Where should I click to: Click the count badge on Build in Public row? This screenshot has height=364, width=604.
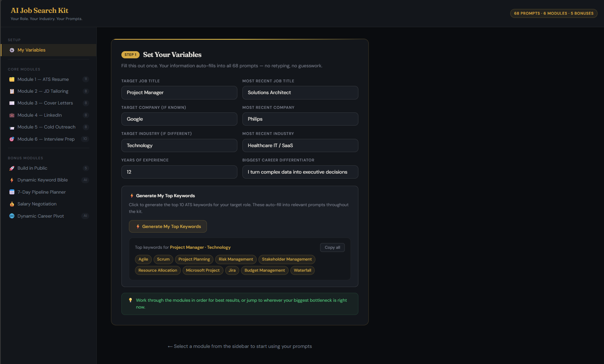coord(86,168)
